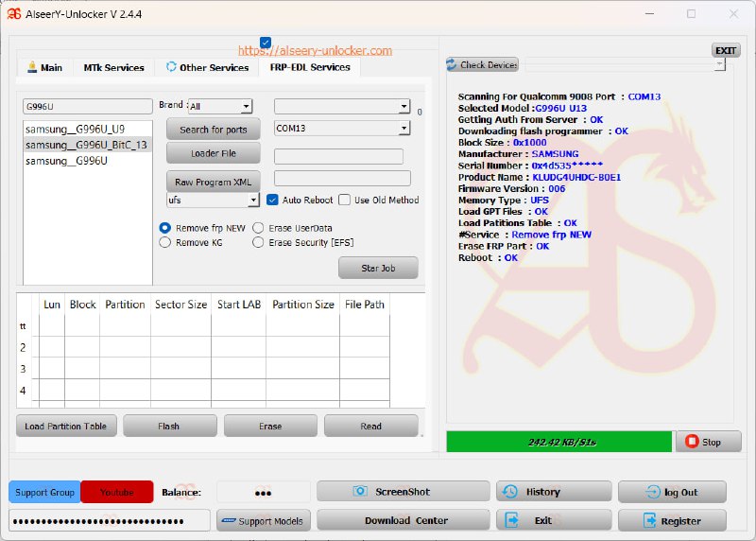
Task: Select the Remove KG radio option
Action: (x=164, y=242)
